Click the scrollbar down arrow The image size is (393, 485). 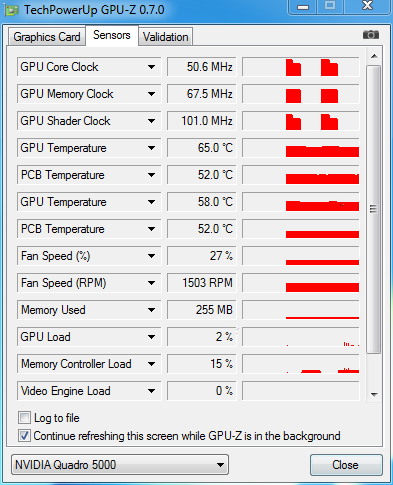click(374, 395)
